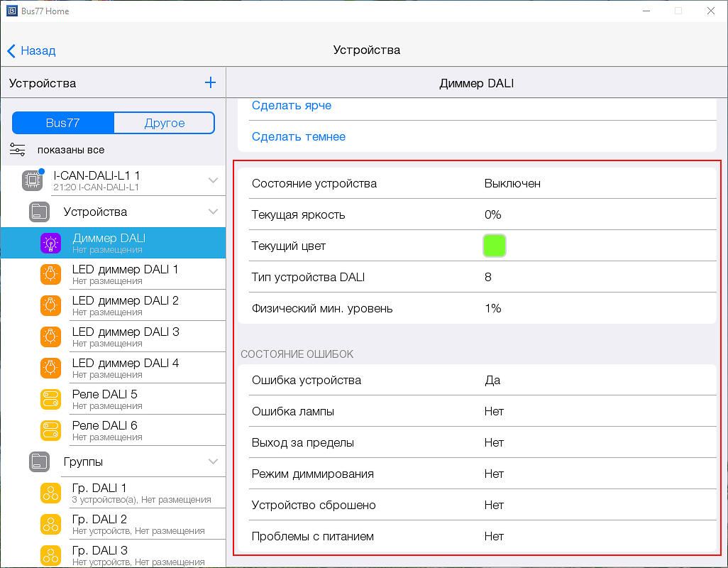Click the Сделать ярче link
Image resolution: width=728 pixels, height=568 pixels.
click(292, 105)
